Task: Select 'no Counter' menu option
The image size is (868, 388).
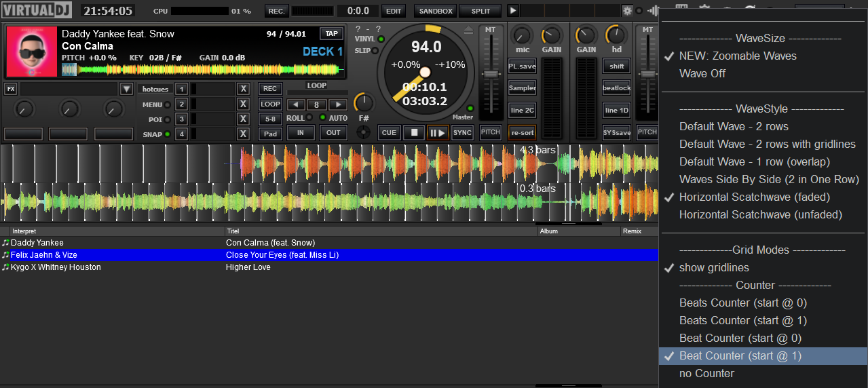Action: coord(706,373)
